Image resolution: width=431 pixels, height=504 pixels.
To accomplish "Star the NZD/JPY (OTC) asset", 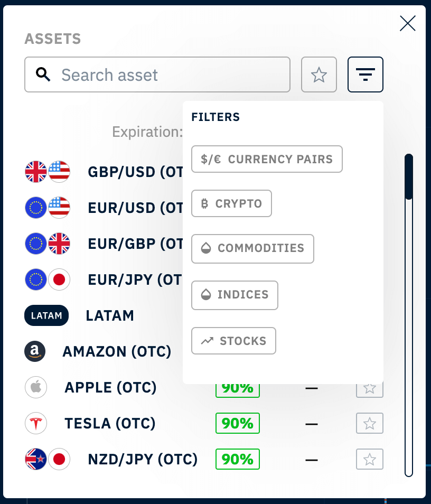I will [370, 460].
